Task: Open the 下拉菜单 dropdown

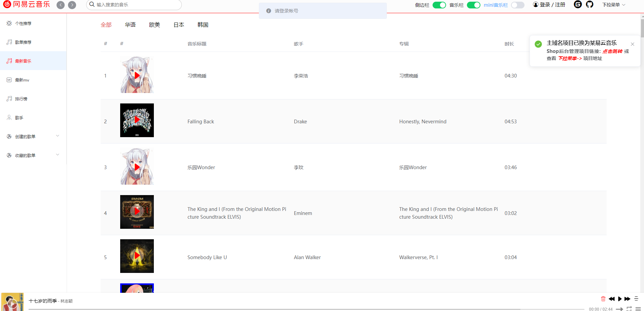Action: pyautogui.click(x=614, y=5)
